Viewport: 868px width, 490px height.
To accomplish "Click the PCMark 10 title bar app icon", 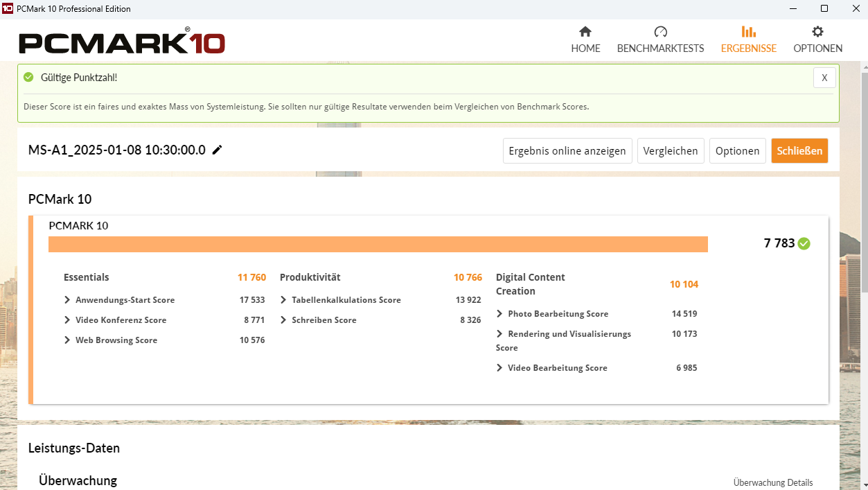I will coord(8,9).
